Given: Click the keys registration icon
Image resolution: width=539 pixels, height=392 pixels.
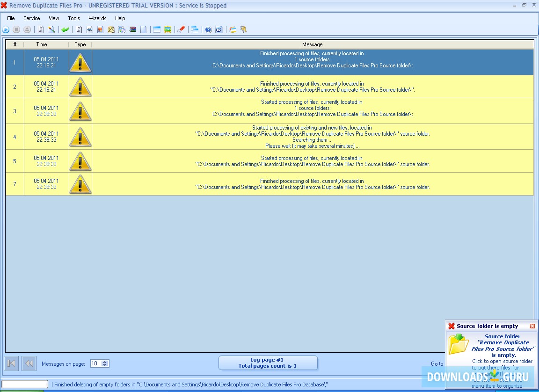Looking at the screenshot, I should click(x=243, y=29).
